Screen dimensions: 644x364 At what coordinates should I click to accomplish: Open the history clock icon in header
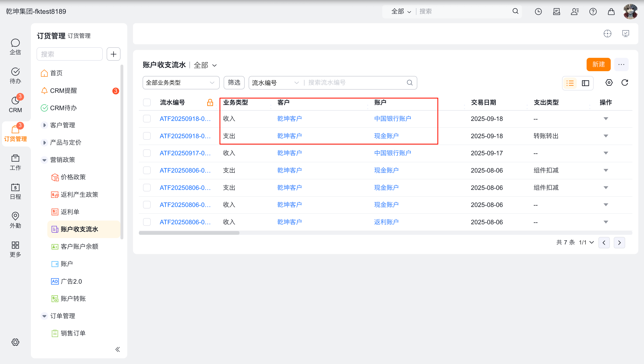click(538, 12)
